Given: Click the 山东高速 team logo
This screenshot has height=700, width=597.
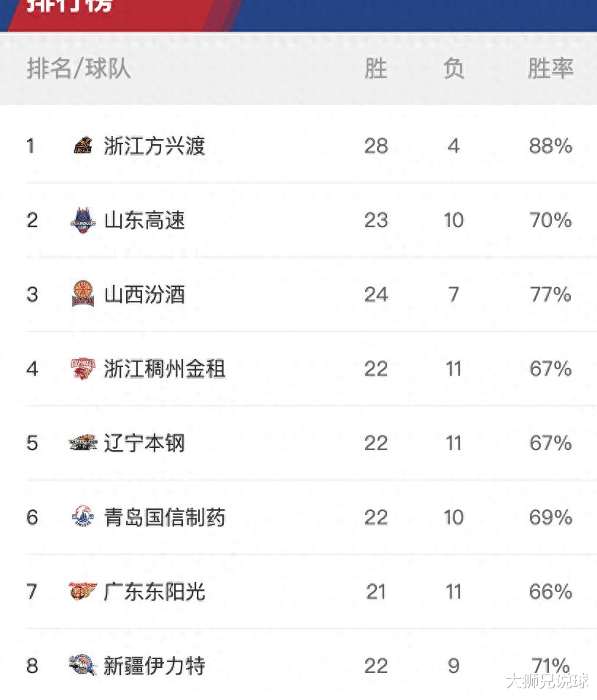Looking at the screenshot, I should (x=83, y=220).
